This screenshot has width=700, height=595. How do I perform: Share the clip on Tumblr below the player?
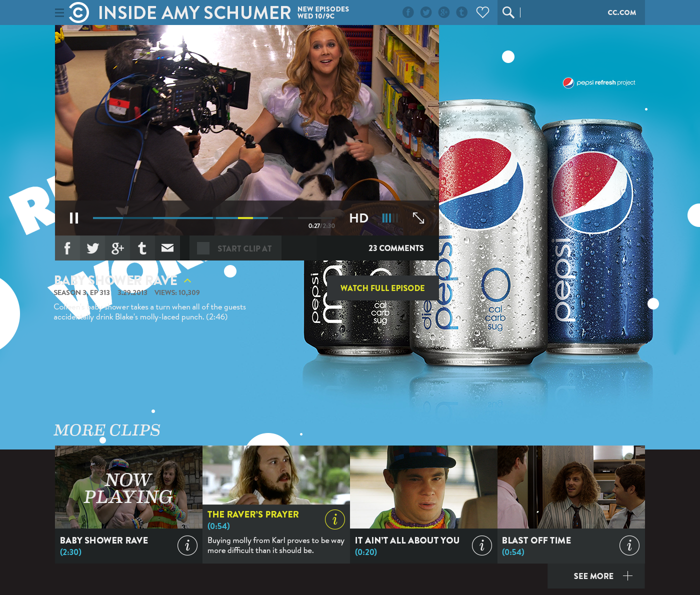[142, 248]
